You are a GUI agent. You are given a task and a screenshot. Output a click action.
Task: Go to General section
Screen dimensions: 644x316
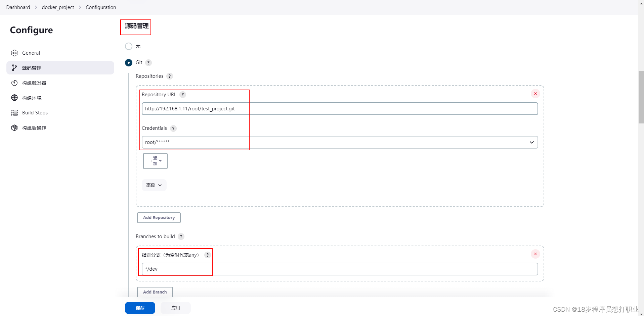coord(60,53)
